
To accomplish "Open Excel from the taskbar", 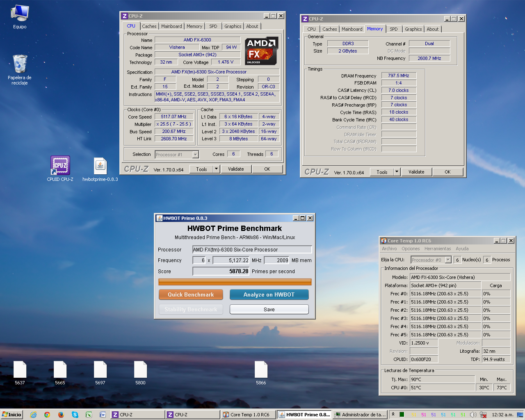I will (89, 415).
